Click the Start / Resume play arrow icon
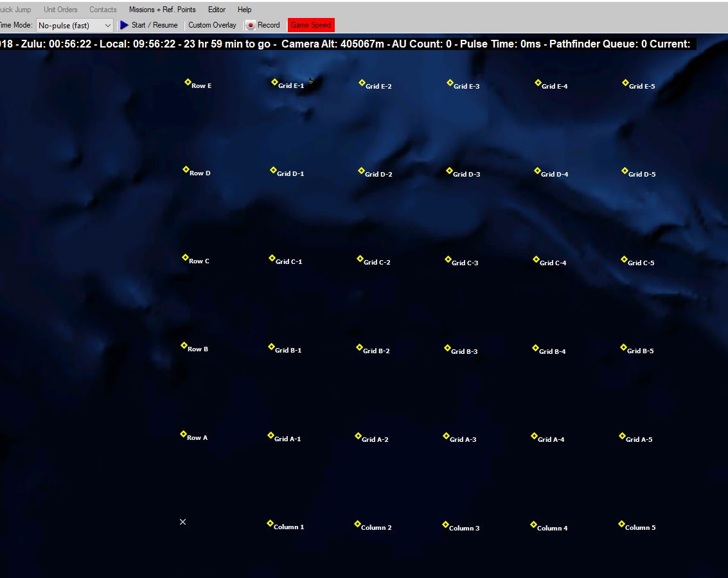Viewport: 728px width, 578px height. [x=124, y=25]
